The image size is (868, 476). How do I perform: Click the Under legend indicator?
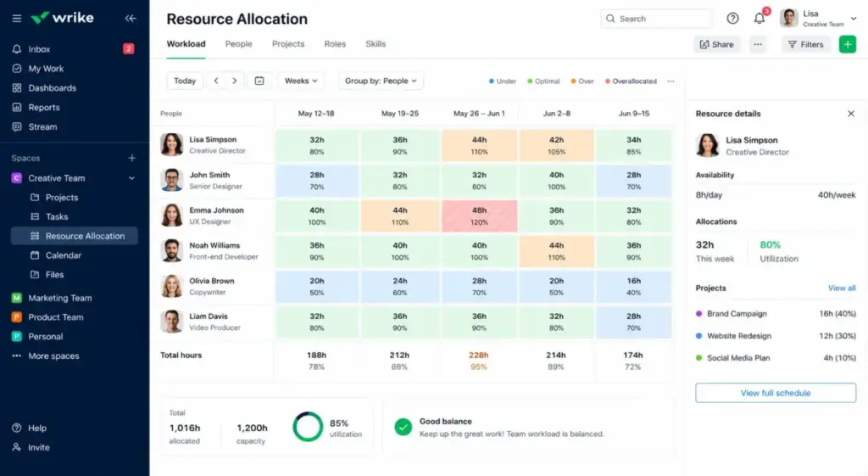tap(503, 81)
